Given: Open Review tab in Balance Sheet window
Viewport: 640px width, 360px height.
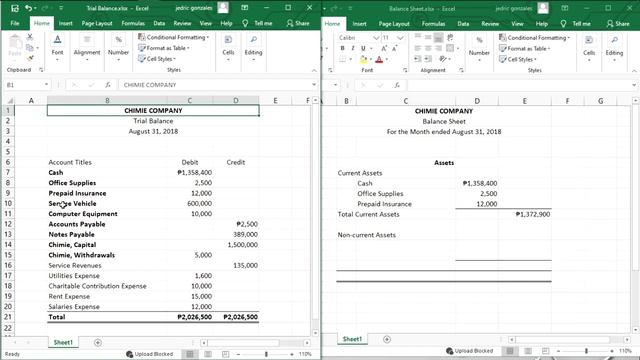Looking at the screenshot, I should 490,24.
